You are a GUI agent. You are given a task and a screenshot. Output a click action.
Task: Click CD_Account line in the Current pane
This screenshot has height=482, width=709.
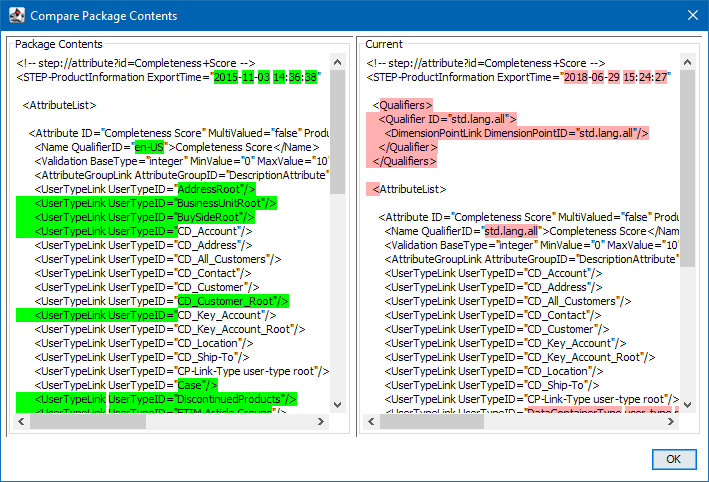[x=493, y=274]
